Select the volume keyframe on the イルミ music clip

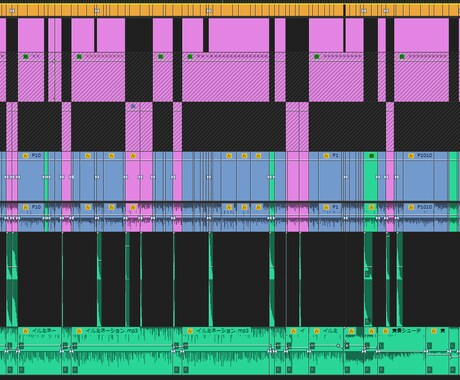click(x=338, y=346)
